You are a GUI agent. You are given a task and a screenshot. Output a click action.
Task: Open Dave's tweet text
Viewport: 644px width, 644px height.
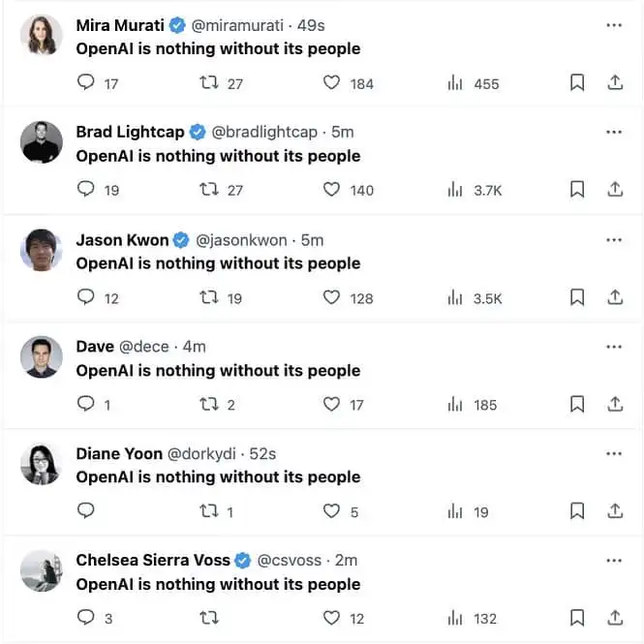tap(218, 370)
